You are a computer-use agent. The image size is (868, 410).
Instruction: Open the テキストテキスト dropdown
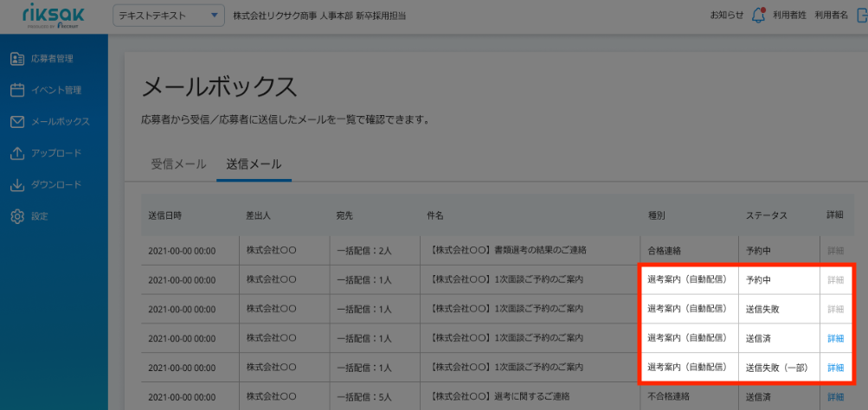(168, 16)
